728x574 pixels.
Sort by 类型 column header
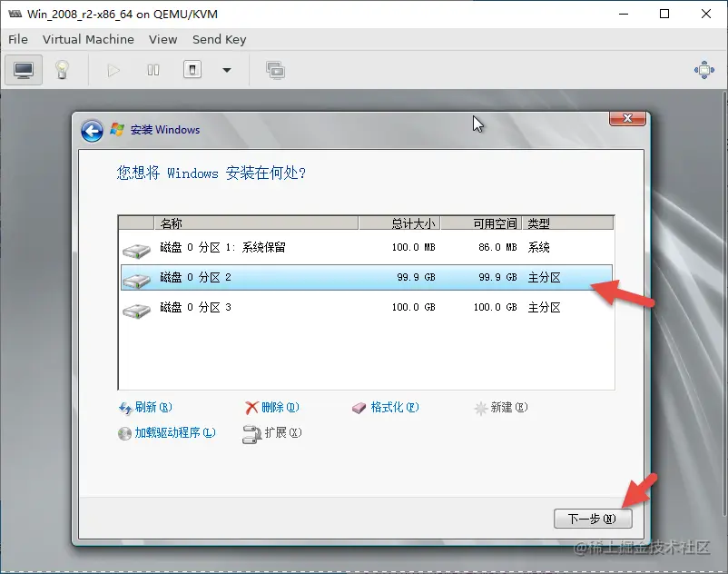568,223
